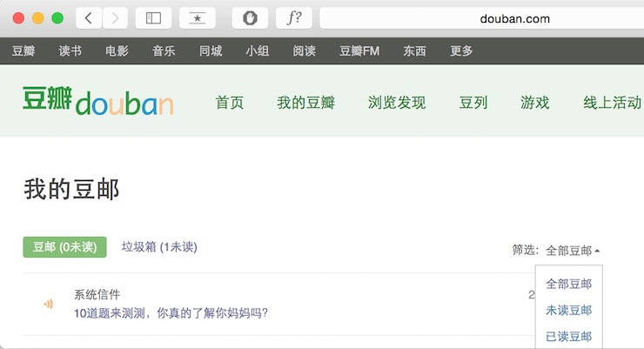Image resolution: width=644 pixels, height=349 pixels.
Task: Open message 10道题来测测，你真的了解你妈妈吗？
Action: [x=171, y=313]
